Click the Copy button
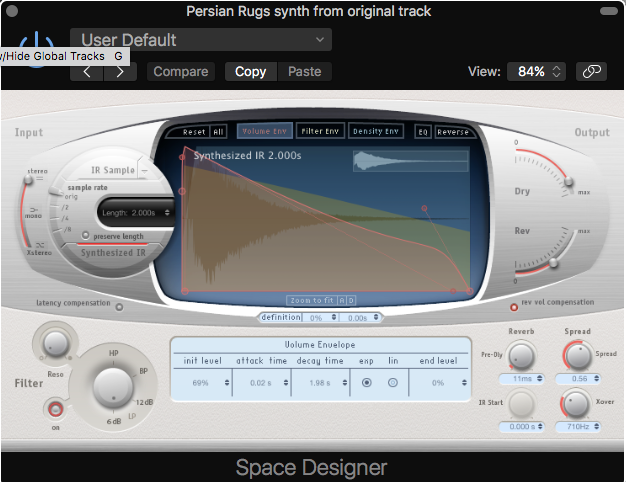 click(251, 71)
